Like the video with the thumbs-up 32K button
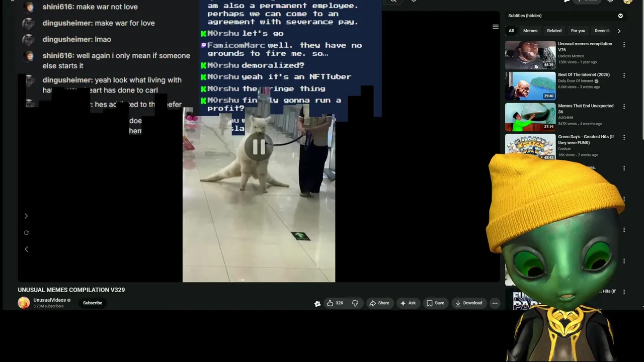Image resolution: width=644 pixels, height=362 pixels. (x=335, y=303)
